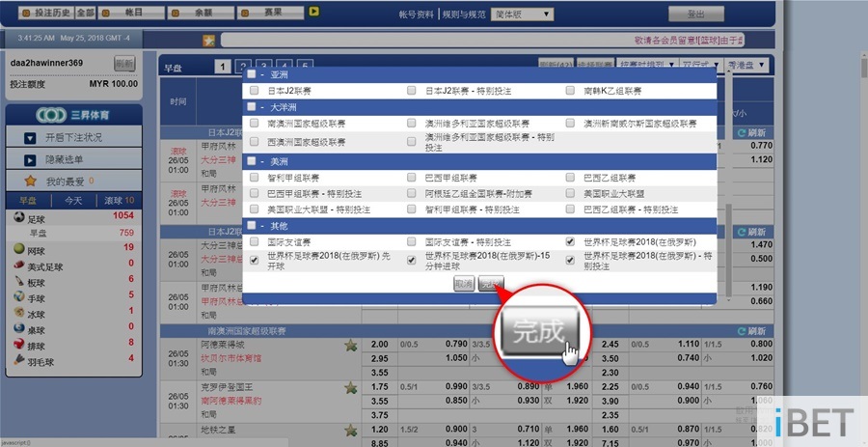Click the 早盘 759 sub-row under 足球
Image resolution: width=868 pixels, height=447 pixels.
click(73, 234)
